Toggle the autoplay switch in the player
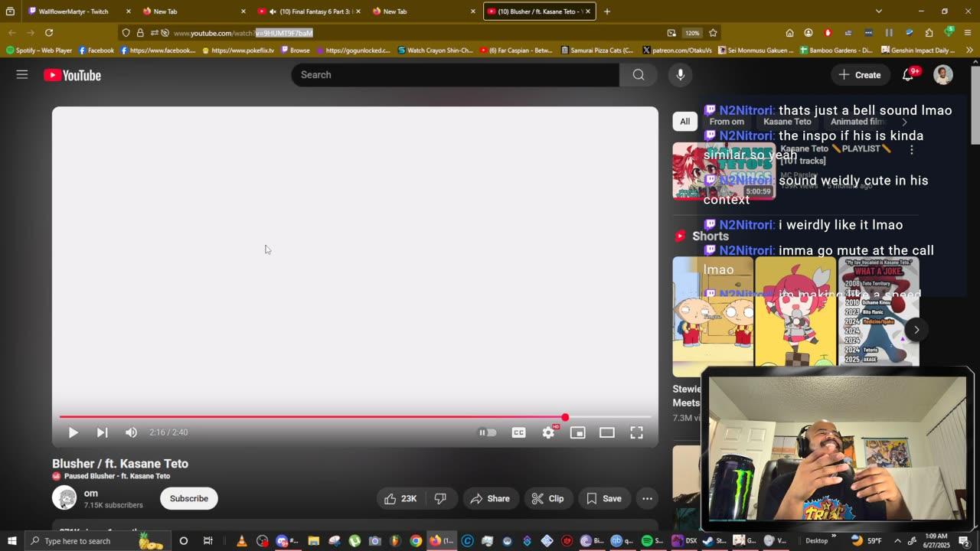 488,432
